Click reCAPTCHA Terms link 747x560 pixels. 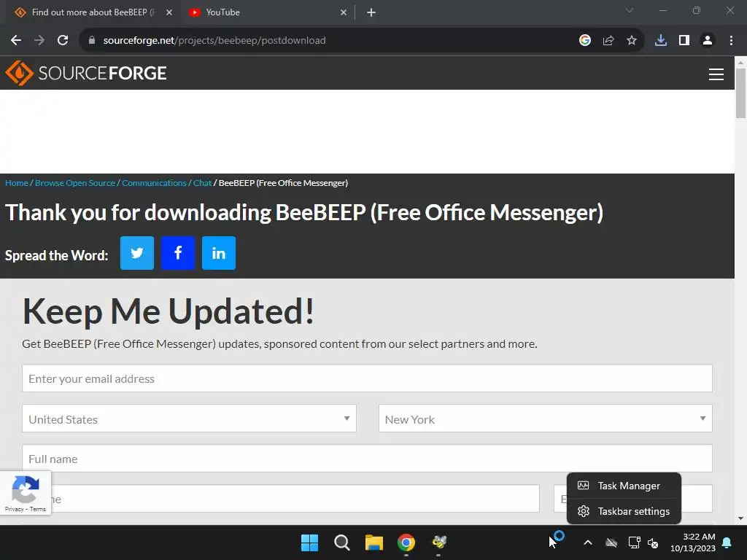pos(38,509)
